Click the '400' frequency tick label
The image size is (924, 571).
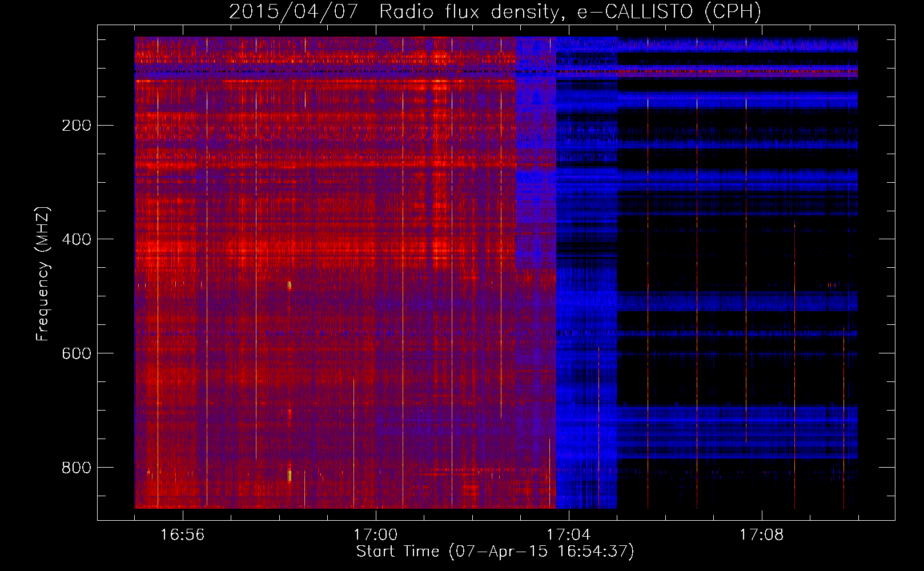tap(77, 239)
